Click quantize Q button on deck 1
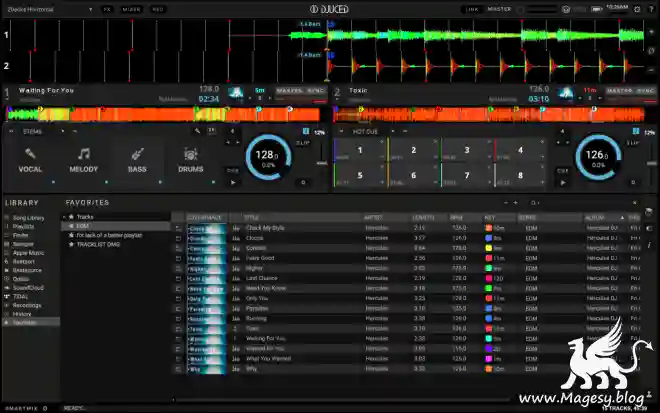The height and width of the screenshot is (413, 660). pyautogui.click(x=303, y=183)
